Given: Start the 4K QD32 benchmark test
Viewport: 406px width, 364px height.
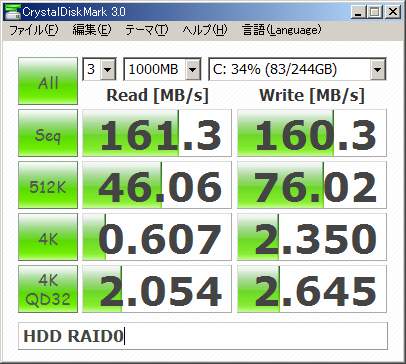Looking at the screenshot, I should point(48,289).
